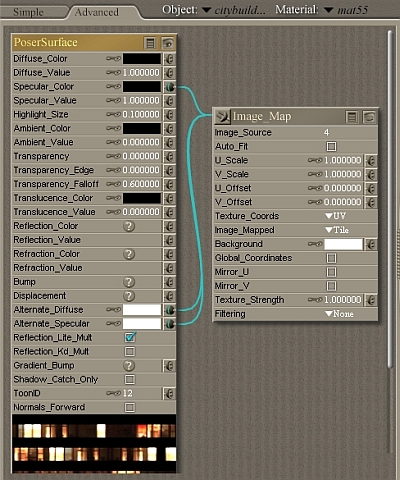Open the Filtering None dropdown

[339, 314]
